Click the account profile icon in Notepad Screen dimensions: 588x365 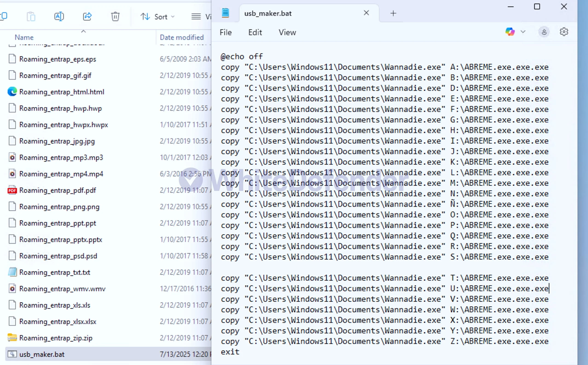pyautogui.click(x=544, y=32)
